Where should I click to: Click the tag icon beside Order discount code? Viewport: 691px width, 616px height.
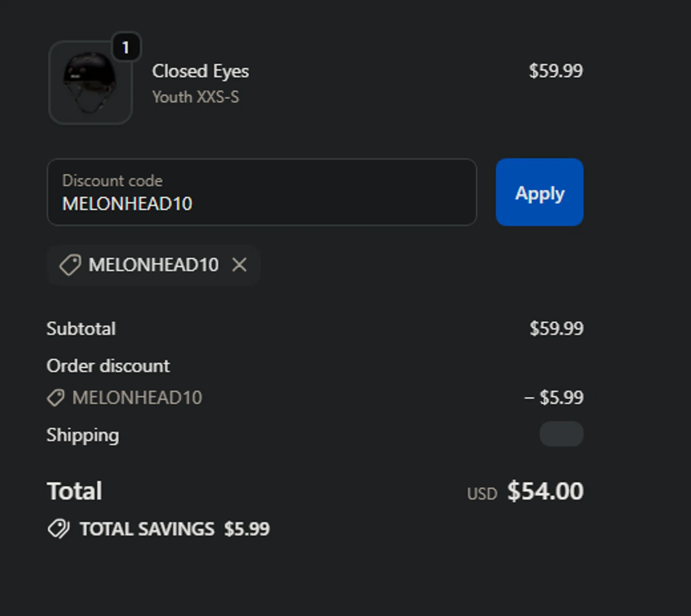[x=56, y=398]
